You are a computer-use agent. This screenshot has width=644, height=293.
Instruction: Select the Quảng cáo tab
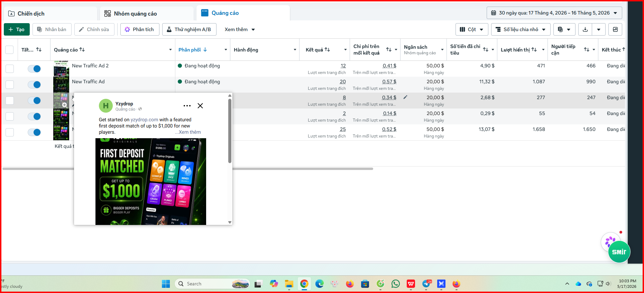point(243,13)
